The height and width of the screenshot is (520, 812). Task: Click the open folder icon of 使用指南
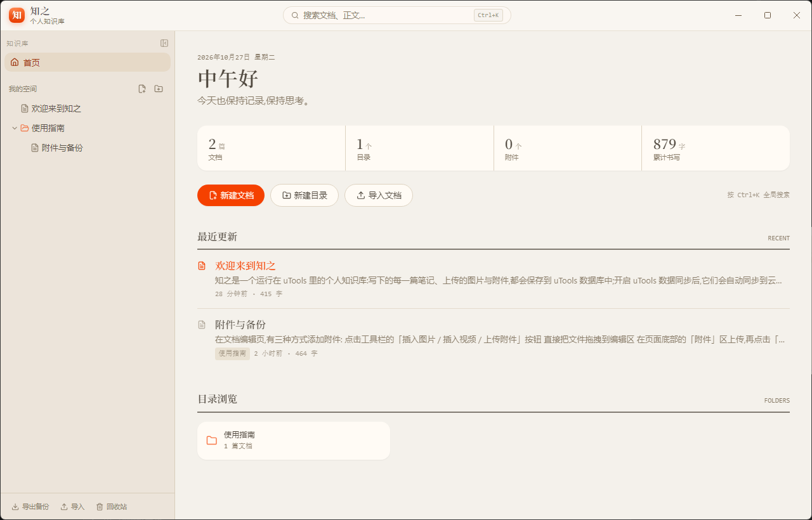pos(25,128)
